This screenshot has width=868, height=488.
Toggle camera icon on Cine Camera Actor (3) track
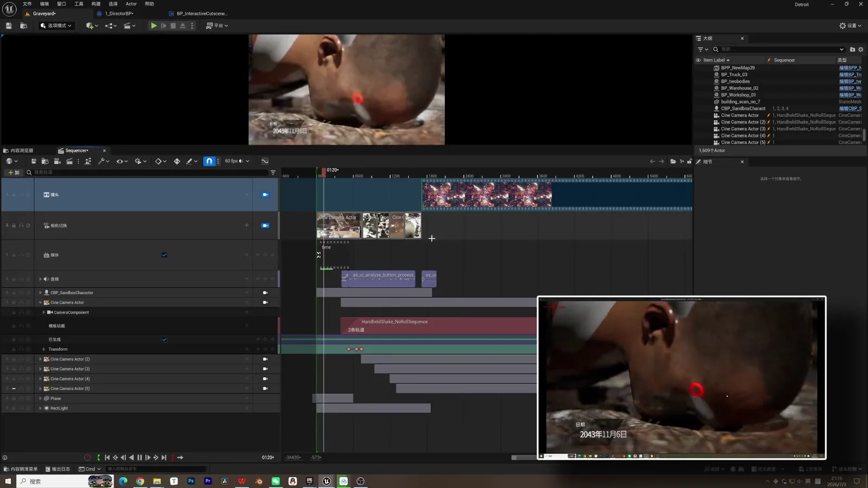265,369
